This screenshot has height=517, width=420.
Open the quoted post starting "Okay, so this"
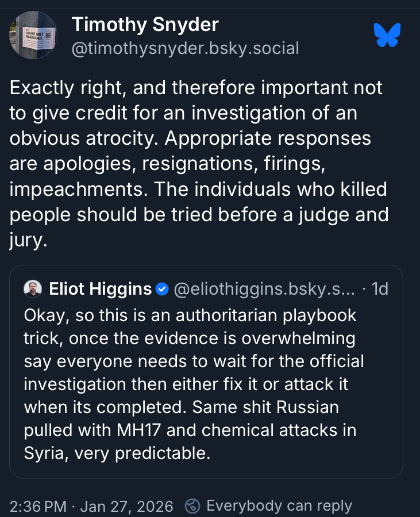[206, 384]
